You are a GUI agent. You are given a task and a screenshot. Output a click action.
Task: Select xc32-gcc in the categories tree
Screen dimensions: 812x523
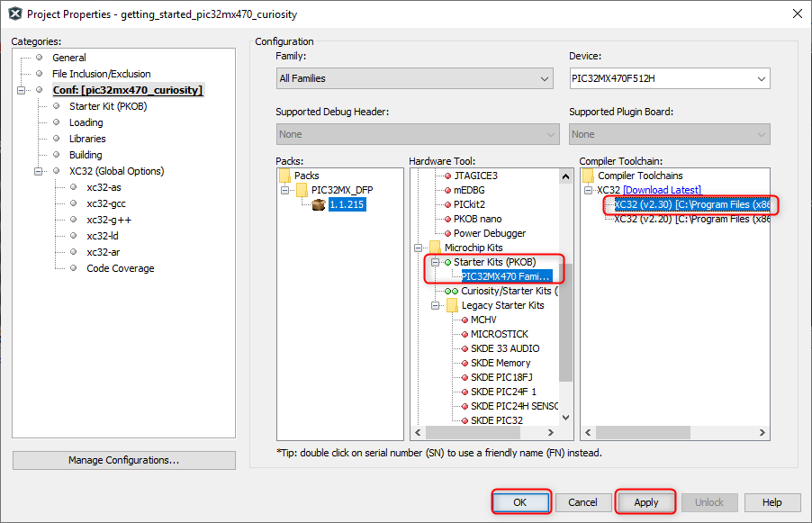coord(106,203)
